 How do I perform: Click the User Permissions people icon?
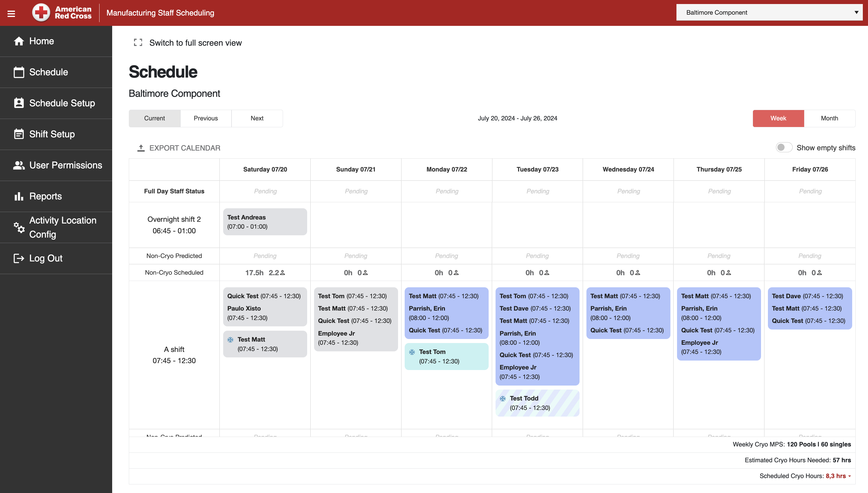click(19, 165)
